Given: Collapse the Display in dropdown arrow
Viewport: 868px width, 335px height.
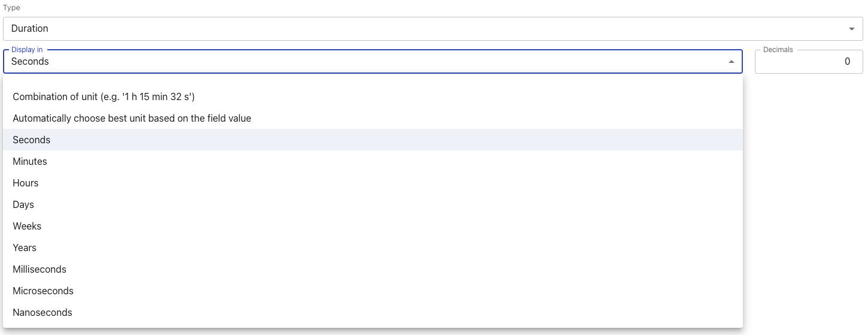Looking at the screenshot, I should click(x=731, y=62).
